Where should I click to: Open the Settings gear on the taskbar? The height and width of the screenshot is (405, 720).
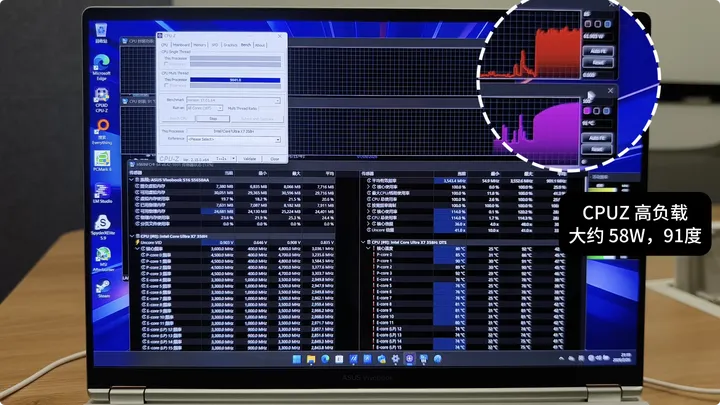tap(395, 359)
